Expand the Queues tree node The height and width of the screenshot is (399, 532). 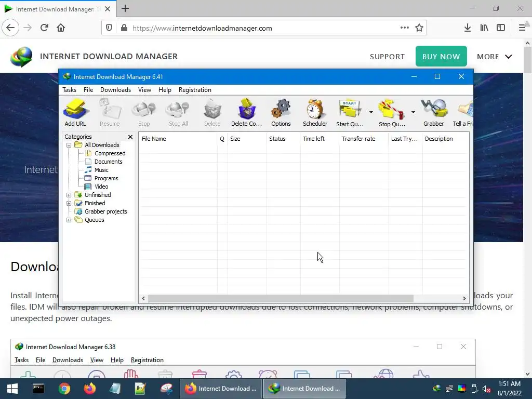(x=69, y=220)
